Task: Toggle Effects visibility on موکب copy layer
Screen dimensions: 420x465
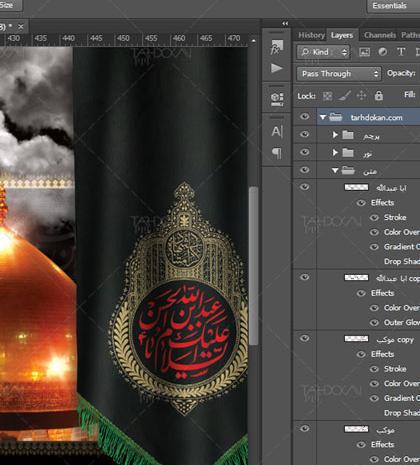Action: tap(361, 354)
